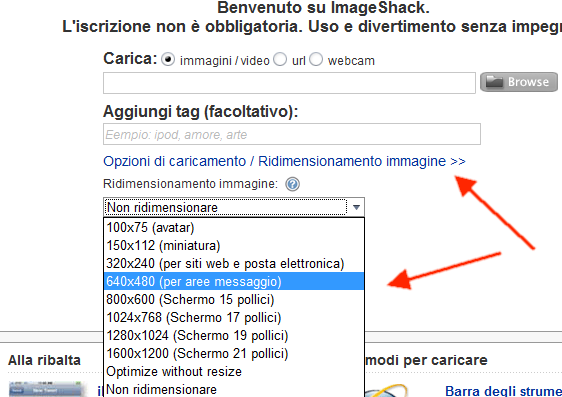Choose 100x75 (avatar) option

pyautogui.click(x=234, y=228)
